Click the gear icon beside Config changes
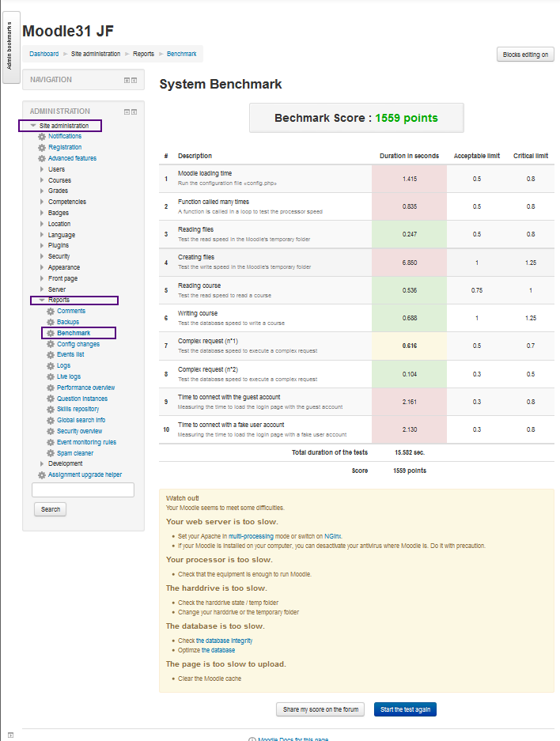 (51, 344)
